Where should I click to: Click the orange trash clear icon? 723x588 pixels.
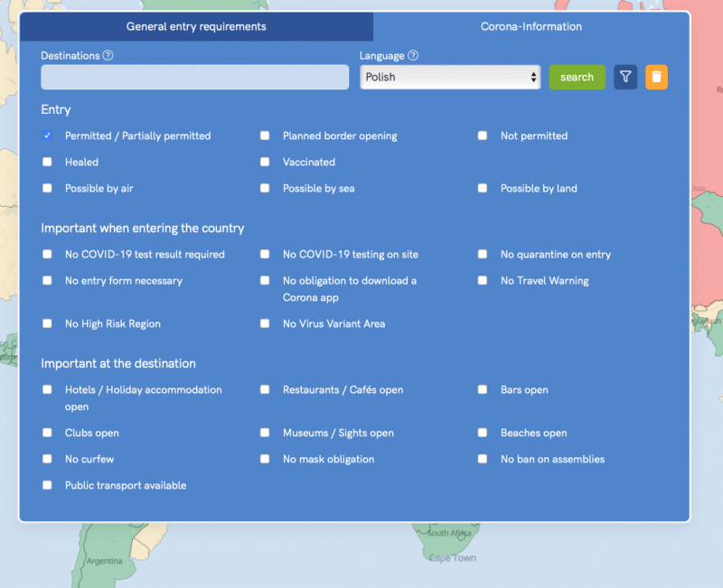[x=656, y=77]
